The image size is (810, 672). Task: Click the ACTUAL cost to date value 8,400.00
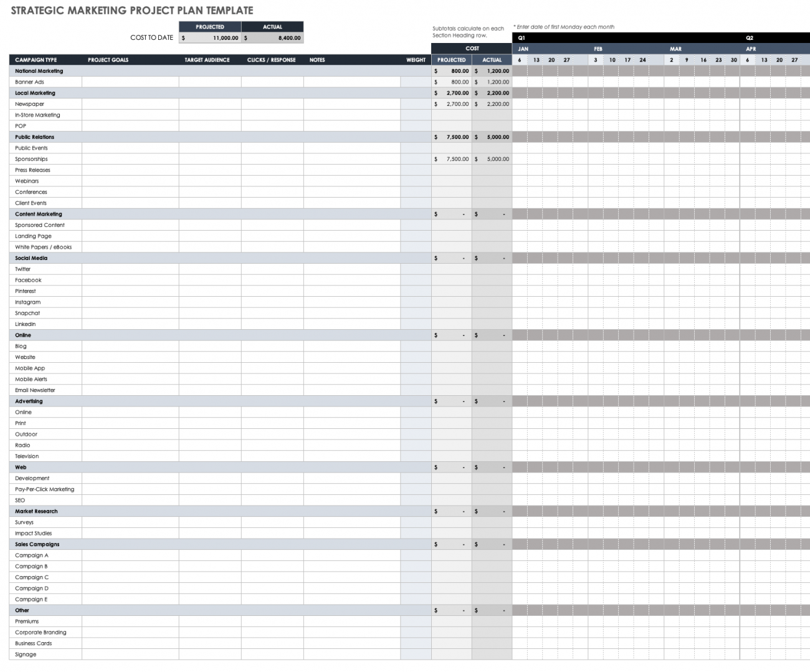[x=272, y=37]
